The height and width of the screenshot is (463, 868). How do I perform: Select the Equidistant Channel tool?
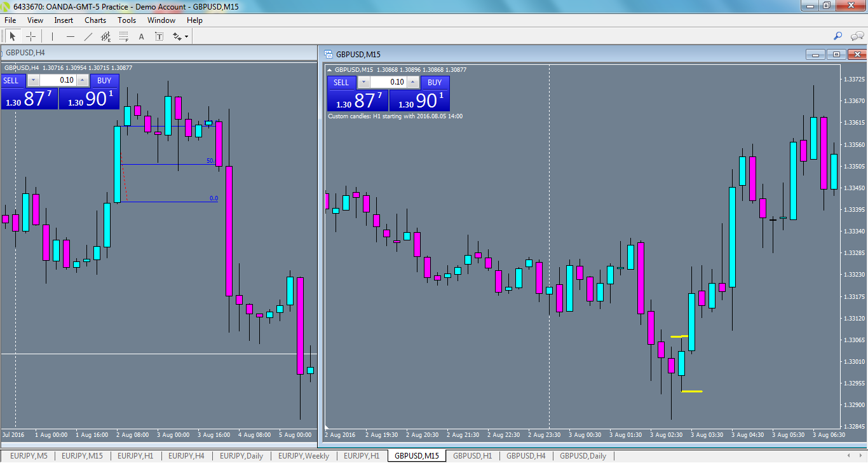click(105, 36)
